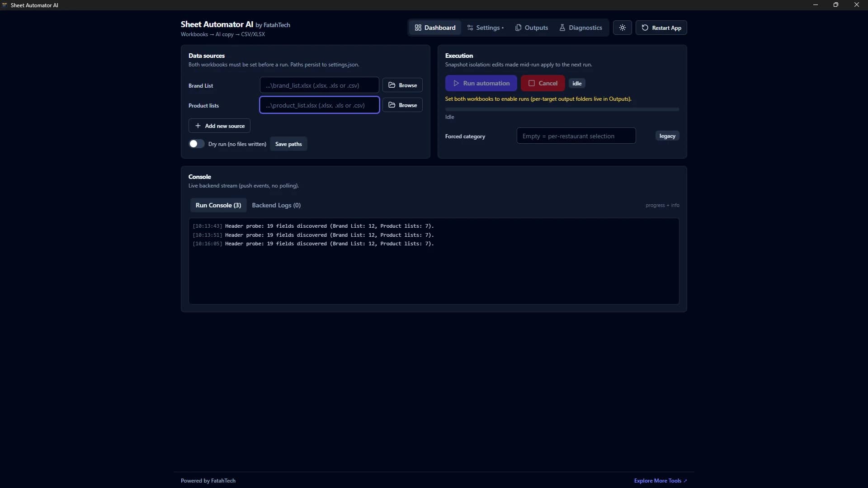Screen dimensions: 868x488
Task: Open the Settings menu tab
Action: coord(486,28)
